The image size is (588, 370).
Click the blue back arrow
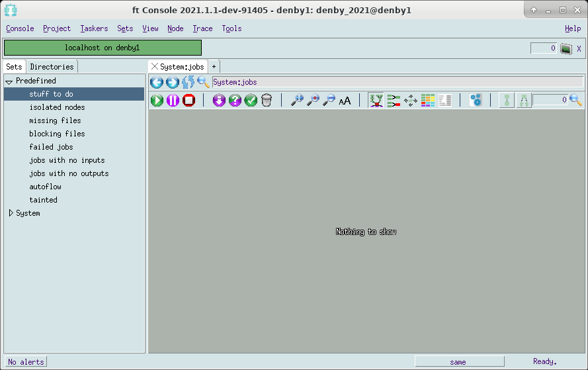(x=157, y=82)
